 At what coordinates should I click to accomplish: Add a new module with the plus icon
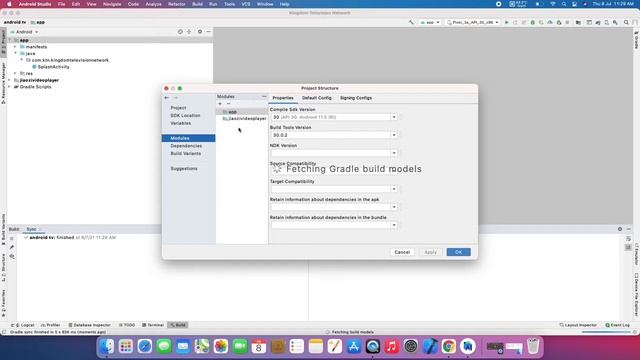pos(220,104)
